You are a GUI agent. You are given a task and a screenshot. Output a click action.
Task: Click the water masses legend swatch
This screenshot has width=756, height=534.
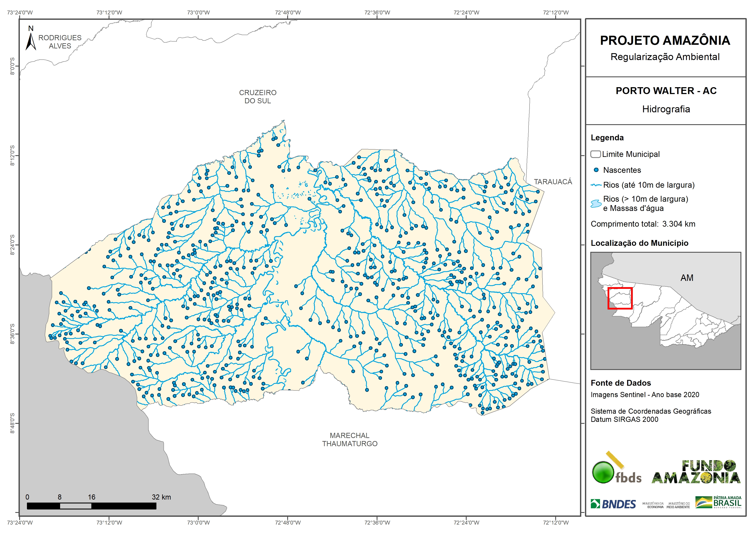[596, 204]
